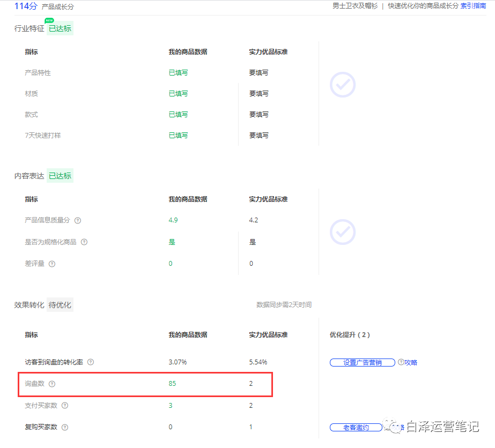This screenshot has height=448, width=495.
Task: Click the blue 1 standard value in 复购买家数 row
Action: [250, 427]
